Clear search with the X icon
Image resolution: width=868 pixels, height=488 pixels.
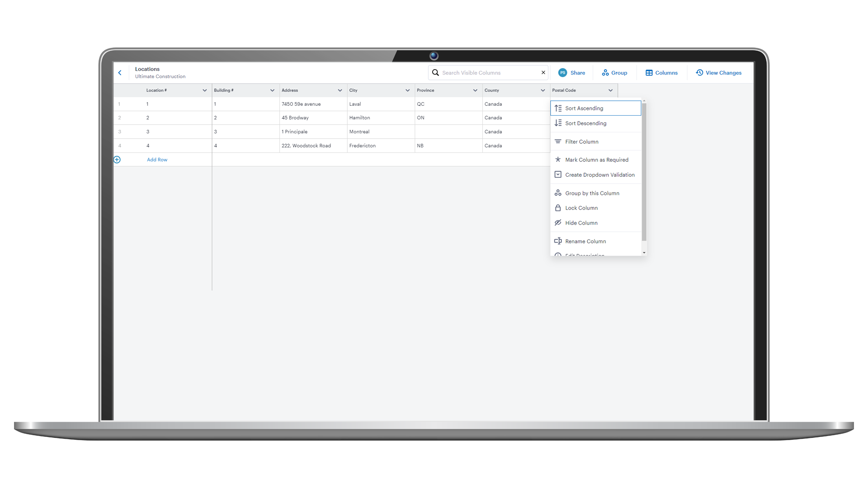pos(543,73)
